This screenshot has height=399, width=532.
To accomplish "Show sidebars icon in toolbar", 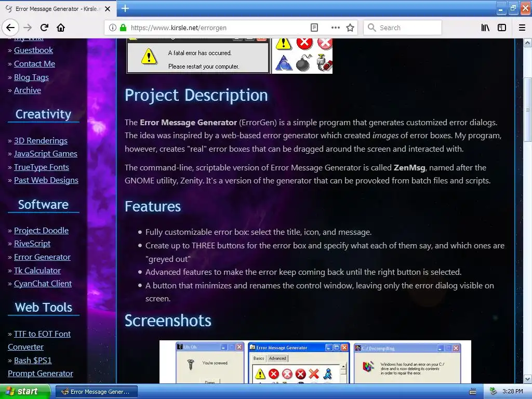I will point(502,28).
